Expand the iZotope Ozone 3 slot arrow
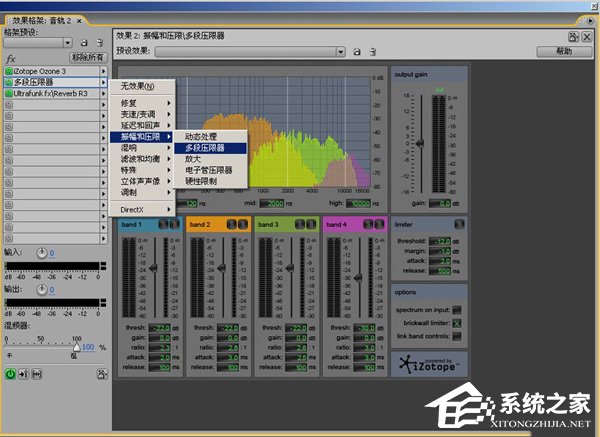Image resolution: width=600 pixels, height=437 pixels. pyautogui.click(x=104, y=72)
